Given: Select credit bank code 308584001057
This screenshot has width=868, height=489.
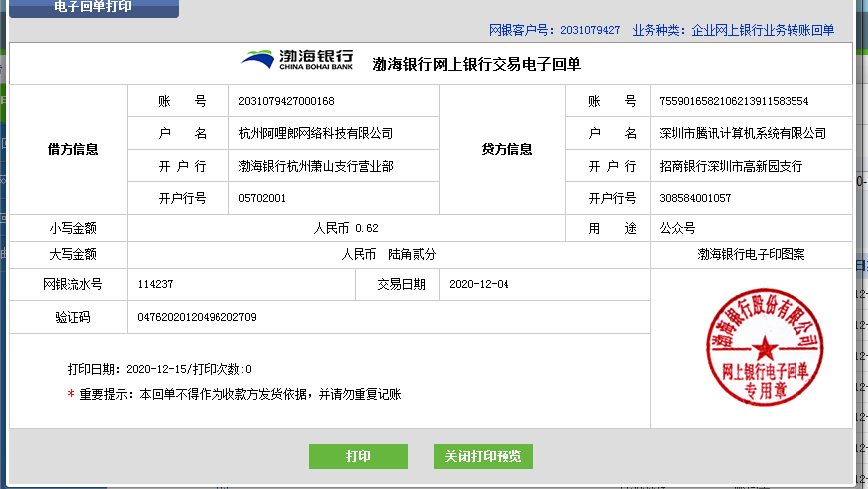Looking at the screenshot, I should 695,198.
